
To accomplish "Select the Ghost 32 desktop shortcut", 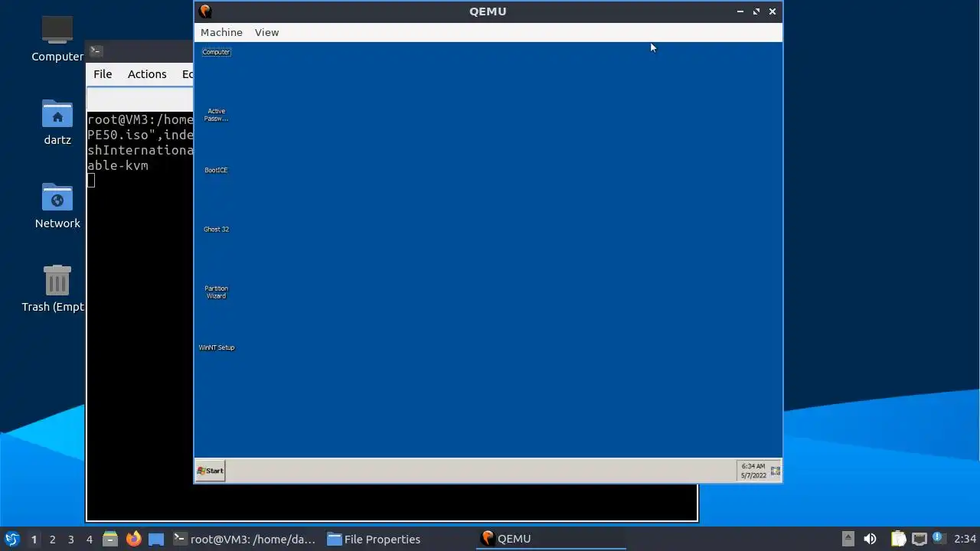I will point(216,229).
